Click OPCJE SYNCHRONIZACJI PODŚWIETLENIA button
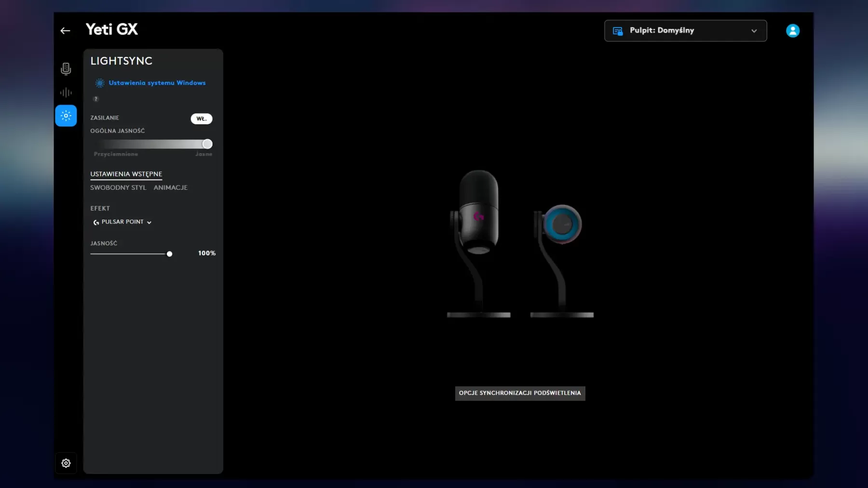Image resolution: width=868 pixels, height=488 pixels. [x=520, y=393]
